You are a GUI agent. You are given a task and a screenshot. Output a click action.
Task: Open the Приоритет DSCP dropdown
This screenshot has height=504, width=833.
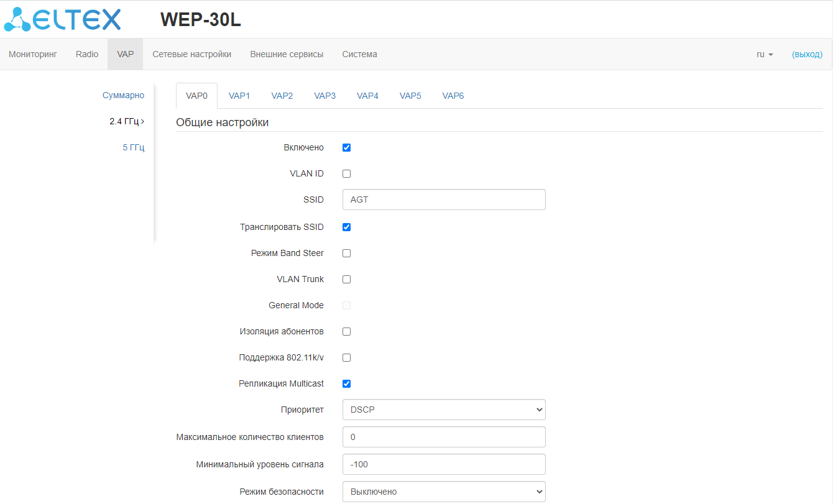(x=444, y=410)
